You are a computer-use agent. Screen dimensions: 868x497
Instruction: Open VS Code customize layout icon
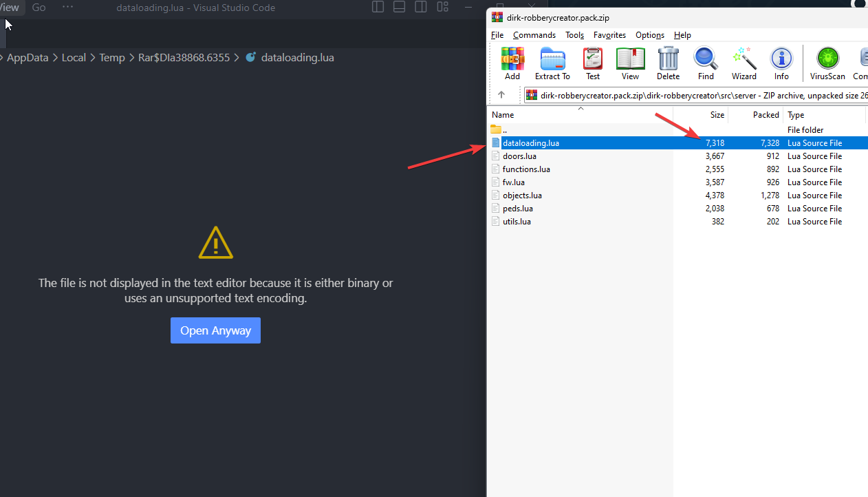click(442, 8)
